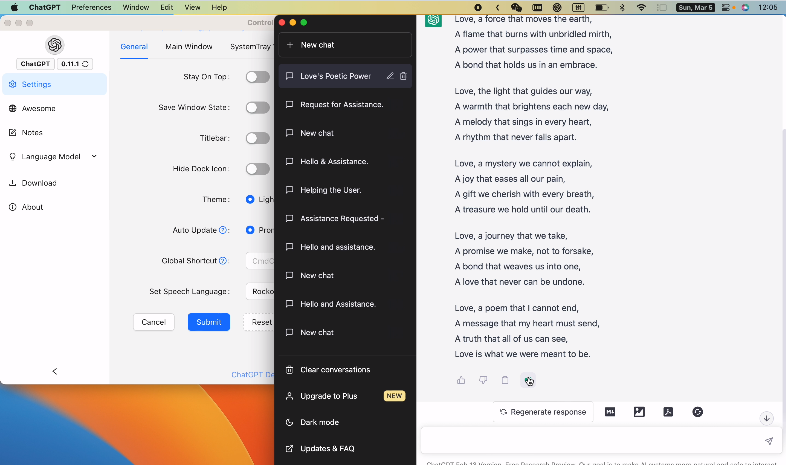Click the export to PDF icon
Screen dimensions: 786x465
668,412
